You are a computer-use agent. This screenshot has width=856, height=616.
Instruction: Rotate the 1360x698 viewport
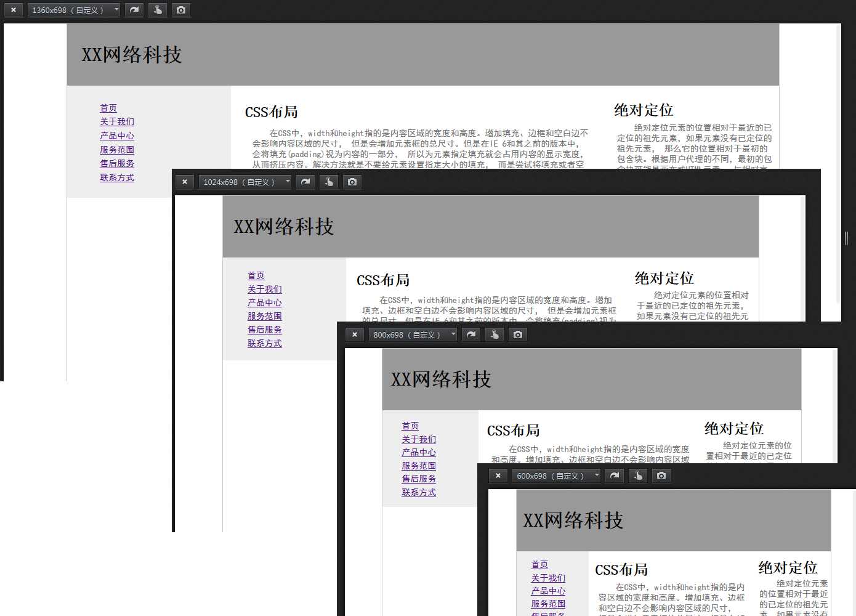click(134, 10)
